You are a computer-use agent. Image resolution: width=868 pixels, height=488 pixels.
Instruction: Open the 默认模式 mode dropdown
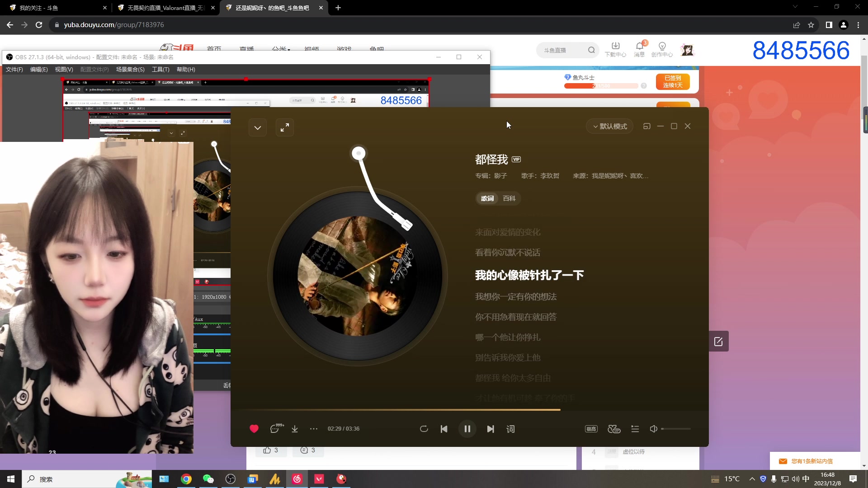[610, 127]
